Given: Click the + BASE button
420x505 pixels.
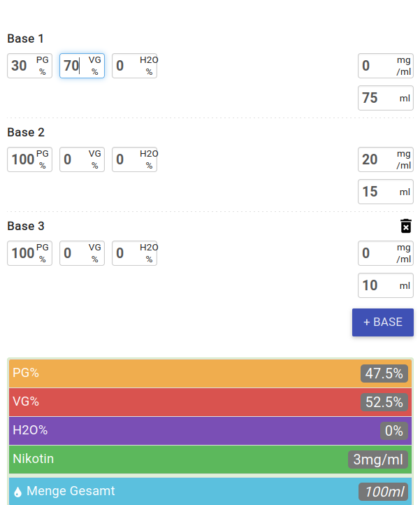Looking at the screenshot, I should 382,322.
